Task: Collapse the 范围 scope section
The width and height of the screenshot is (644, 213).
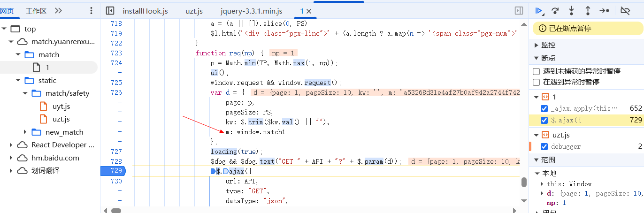Action: [x=537, y=160]
